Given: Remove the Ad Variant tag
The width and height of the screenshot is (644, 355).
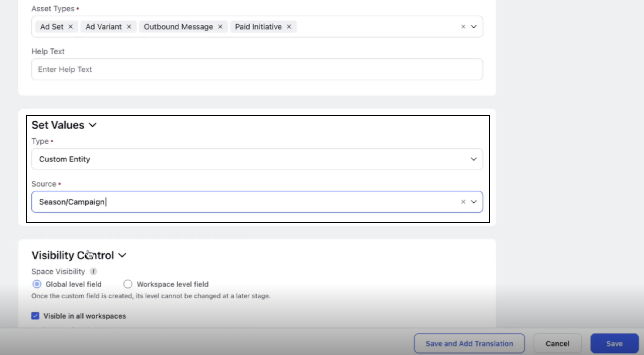Looking at the screenshot, I should click(129, 27).
